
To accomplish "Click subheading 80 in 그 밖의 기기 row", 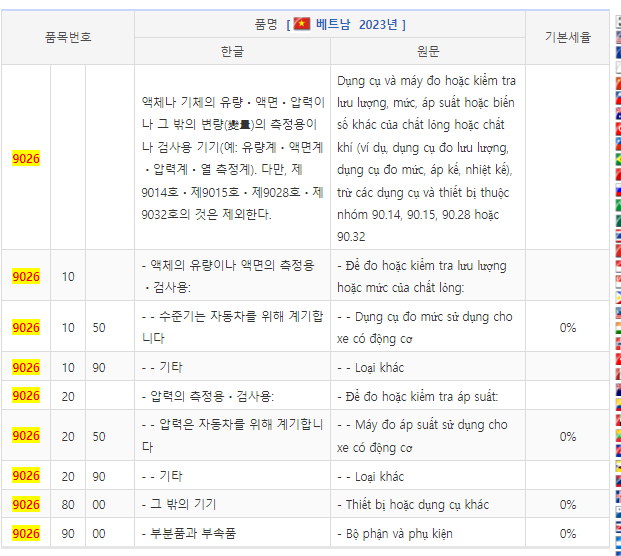I will [68, 505].
